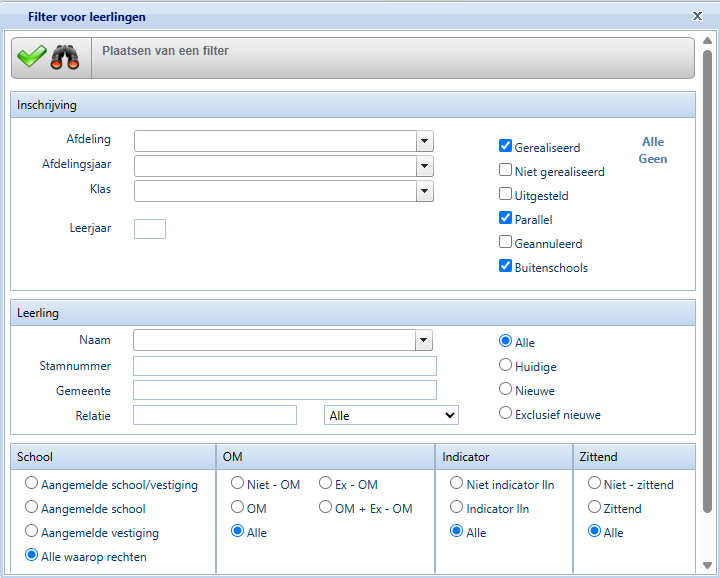Uncheck the Gerealiseerd checkbox
The width and height of the screenshot is (720, 578).
pos(505,146)
